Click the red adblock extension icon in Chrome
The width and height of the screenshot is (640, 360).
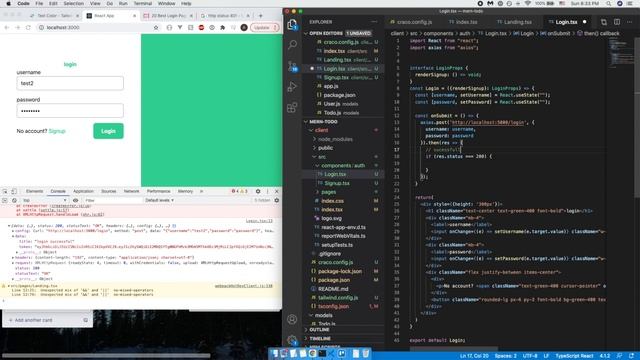201,27
